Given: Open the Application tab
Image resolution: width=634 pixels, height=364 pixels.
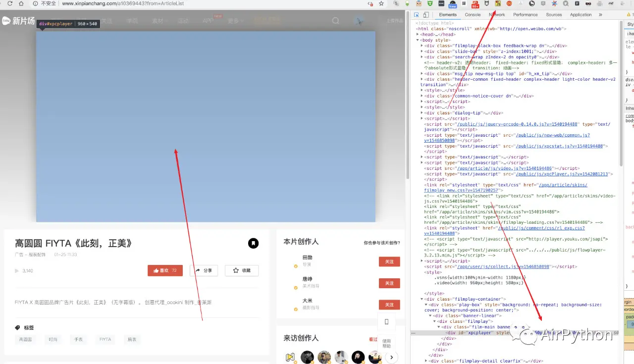Looking at the screenshot, I should (x=581, y=15).
